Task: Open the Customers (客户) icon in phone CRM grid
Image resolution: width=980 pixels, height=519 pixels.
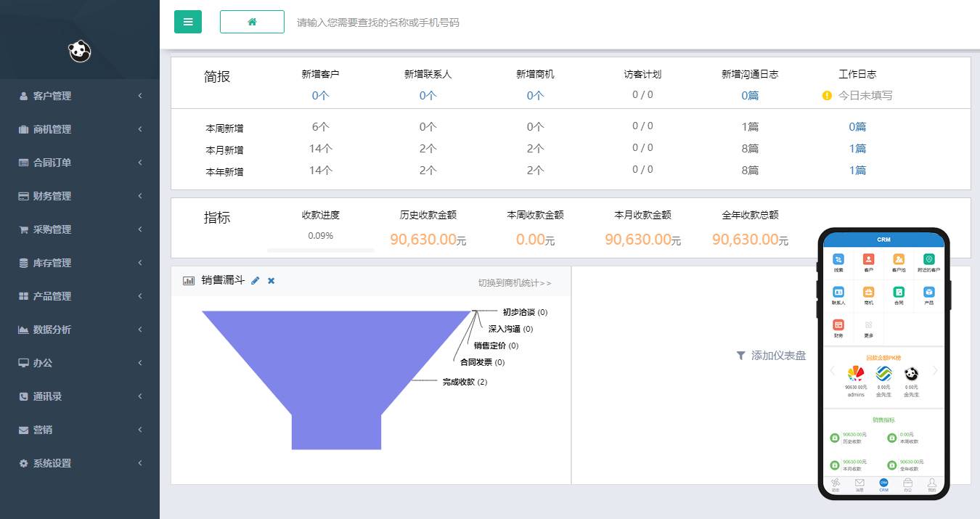Action: (x=867, y=259)
